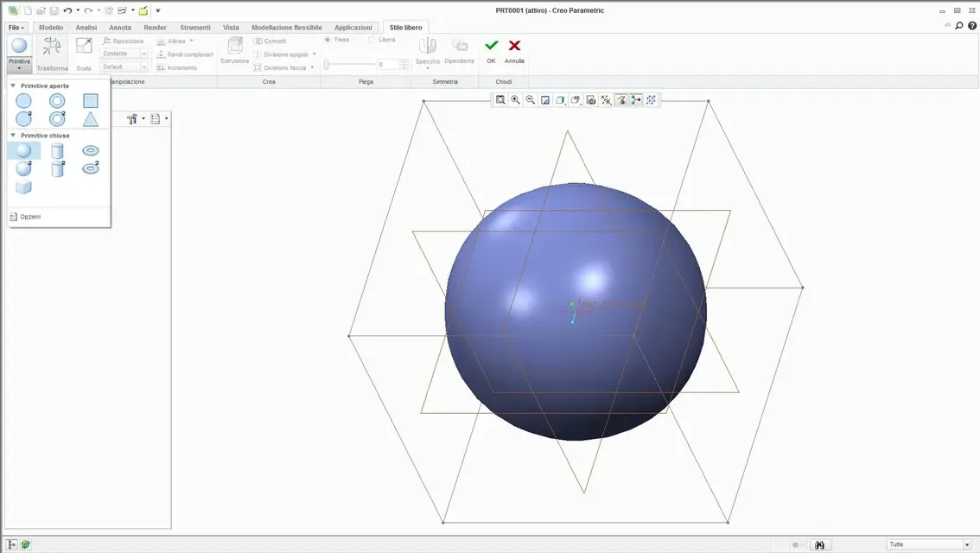Screen dimensions: 980x553
Task: Click the Connetti button
Action: click(x=270, y=41)
